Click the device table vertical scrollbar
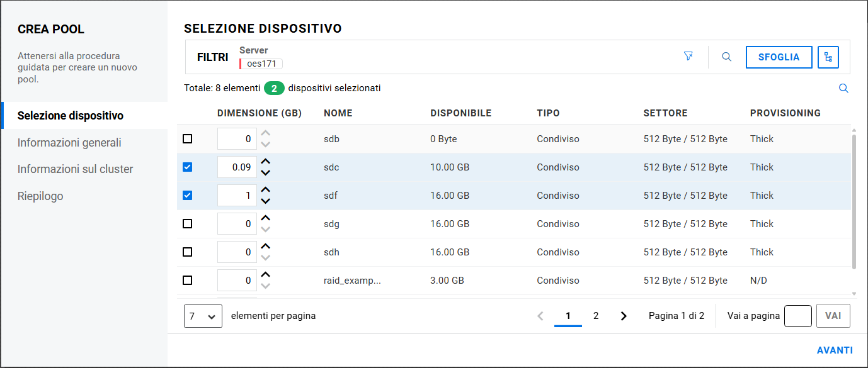The width and height of the screenshot is (868, 368). [x=854, y=201]
